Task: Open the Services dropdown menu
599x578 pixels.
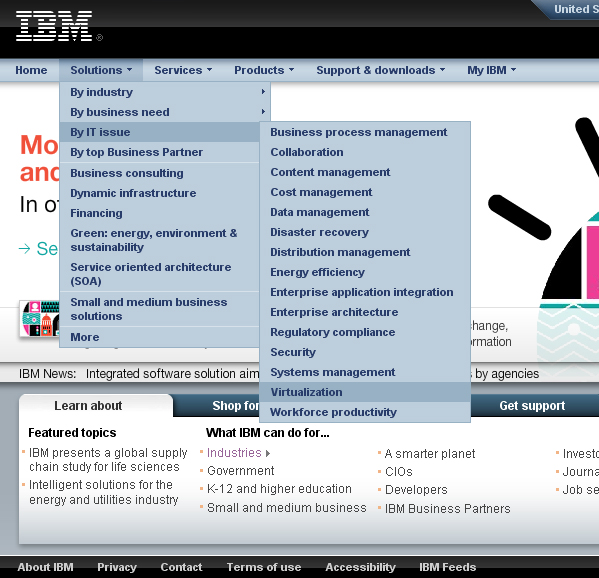Action: tap(183, 70)
